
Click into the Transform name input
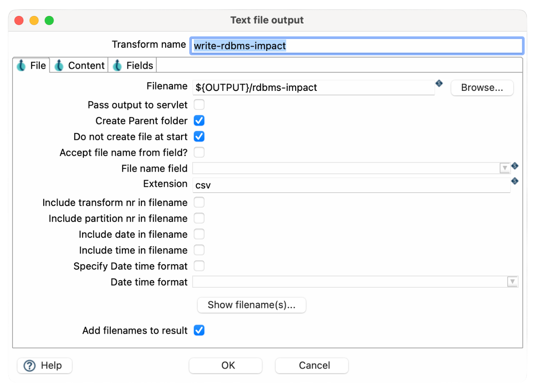coord(356,46)
